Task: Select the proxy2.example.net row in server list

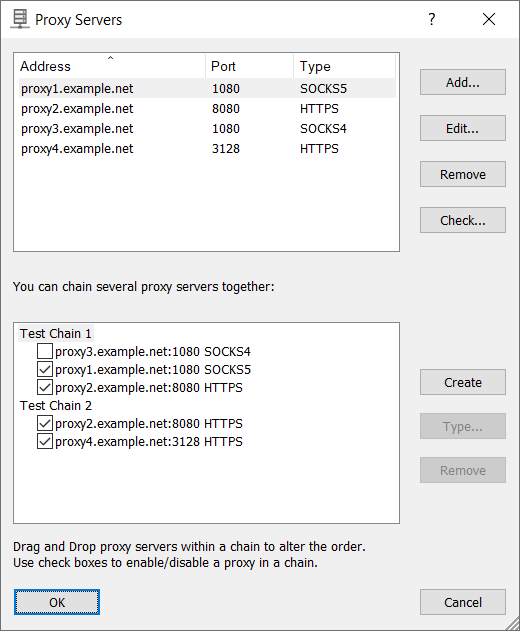Action: (x=205, y=109)
